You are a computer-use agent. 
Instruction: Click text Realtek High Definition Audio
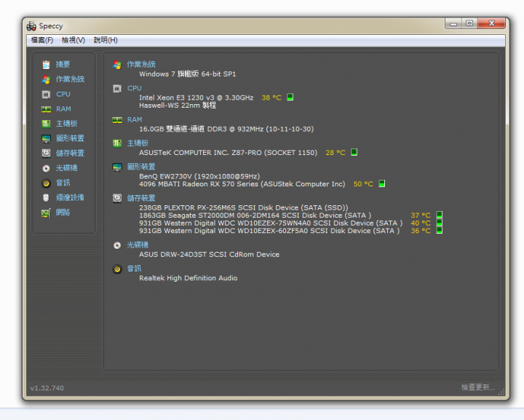click(x=188, y=278)
